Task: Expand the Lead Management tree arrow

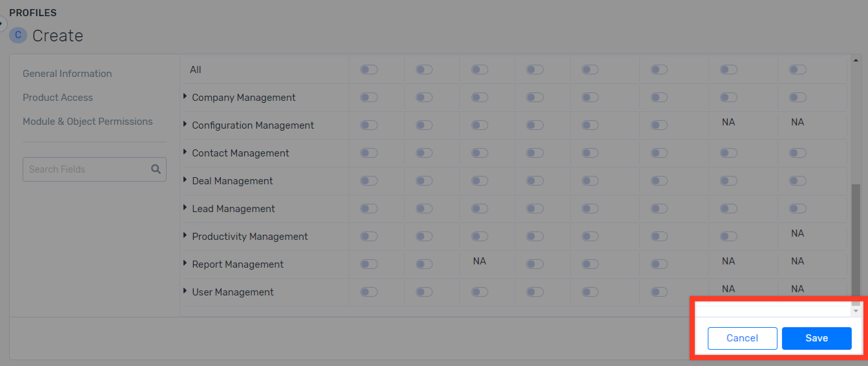Action: [185, 208]
